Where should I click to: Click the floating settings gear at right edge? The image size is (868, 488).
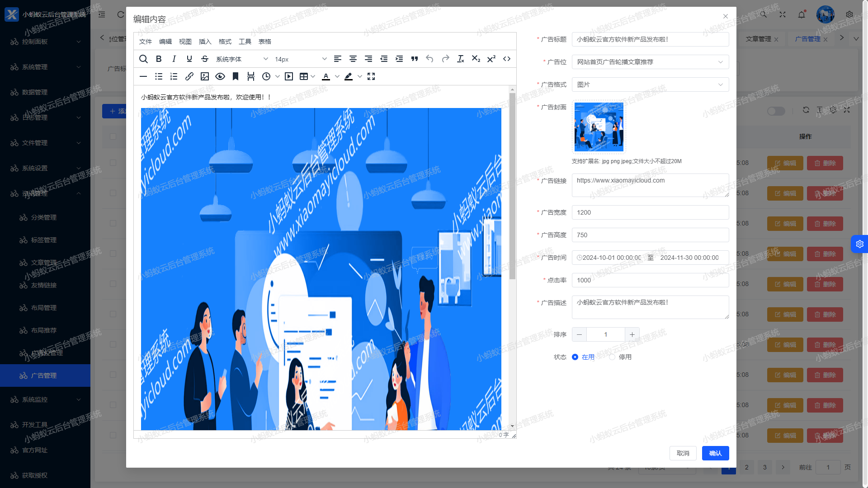tap(859, 244)
